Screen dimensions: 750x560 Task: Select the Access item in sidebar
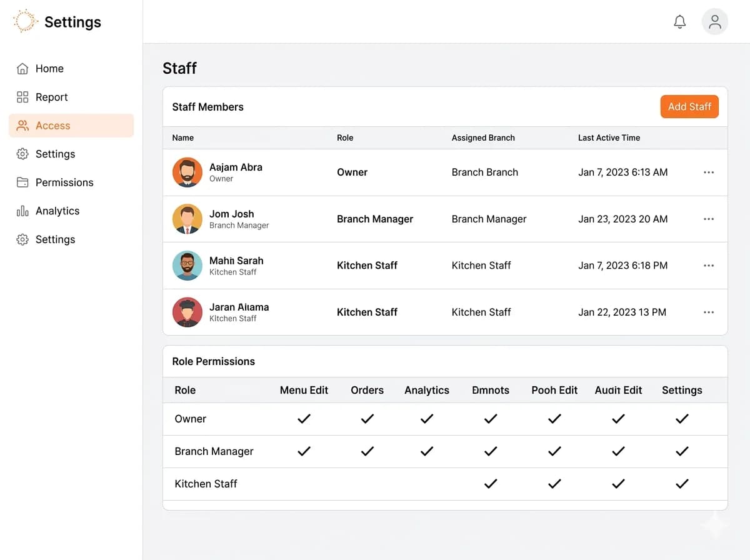tap(71, 126)
